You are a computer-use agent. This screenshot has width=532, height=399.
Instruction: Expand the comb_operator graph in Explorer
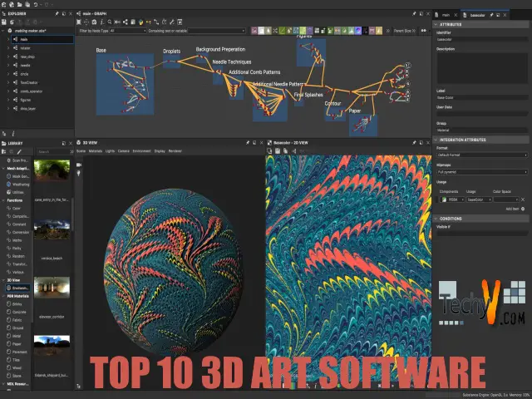pos(8,91)
